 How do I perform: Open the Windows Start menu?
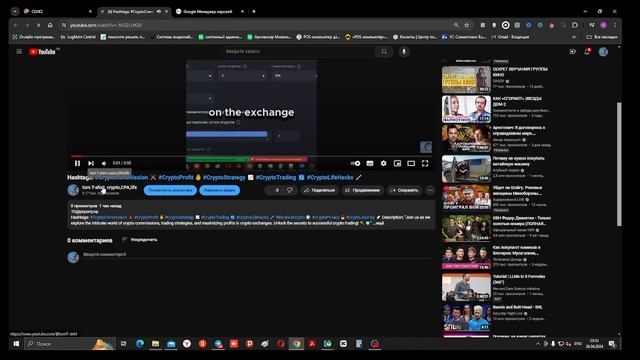coord(16,344)
